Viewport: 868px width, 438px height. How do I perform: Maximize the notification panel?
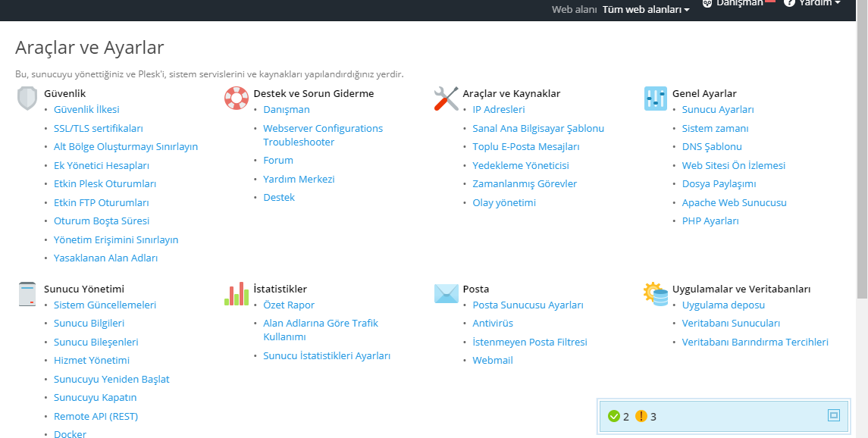[x=834, y=415]
